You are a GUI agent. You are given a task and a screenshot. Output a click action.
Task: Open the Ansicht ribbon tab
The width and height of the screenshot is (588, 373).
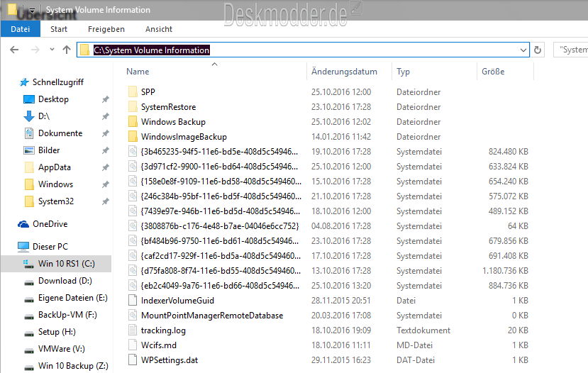pyautogui.click(x=159, y=29)
